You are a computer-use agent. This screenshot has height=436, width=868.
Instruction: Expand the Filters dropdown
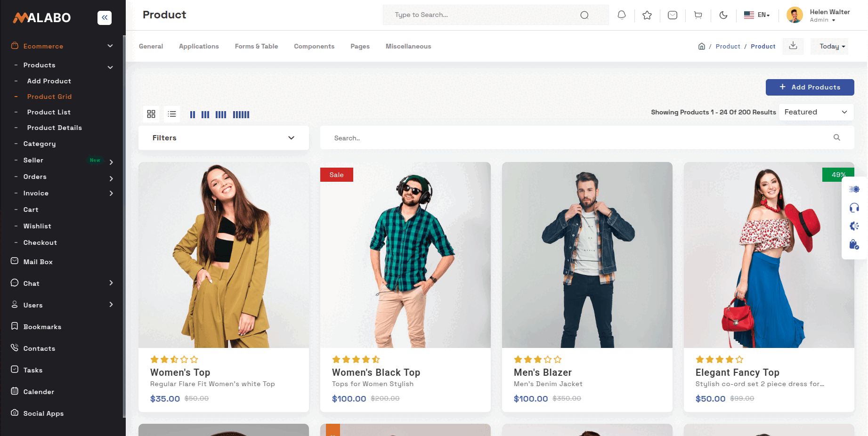[x=224, y=138]
